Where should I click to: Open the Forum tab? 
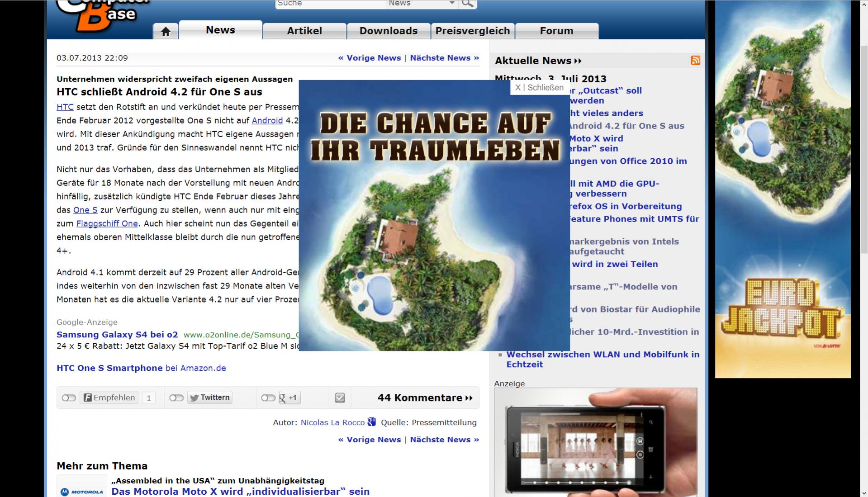(557, 31)
